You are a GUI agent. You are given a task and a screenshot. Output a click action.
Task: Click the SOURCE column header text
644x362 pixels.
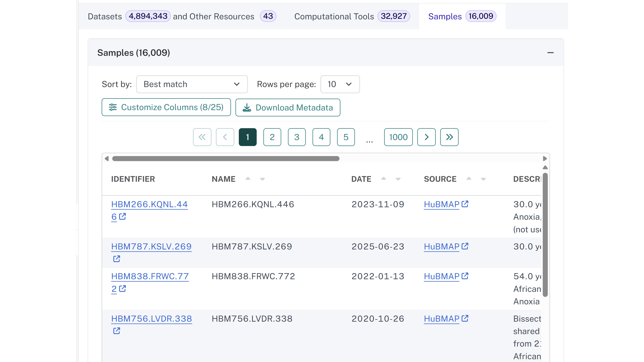(x=440, y=179)
